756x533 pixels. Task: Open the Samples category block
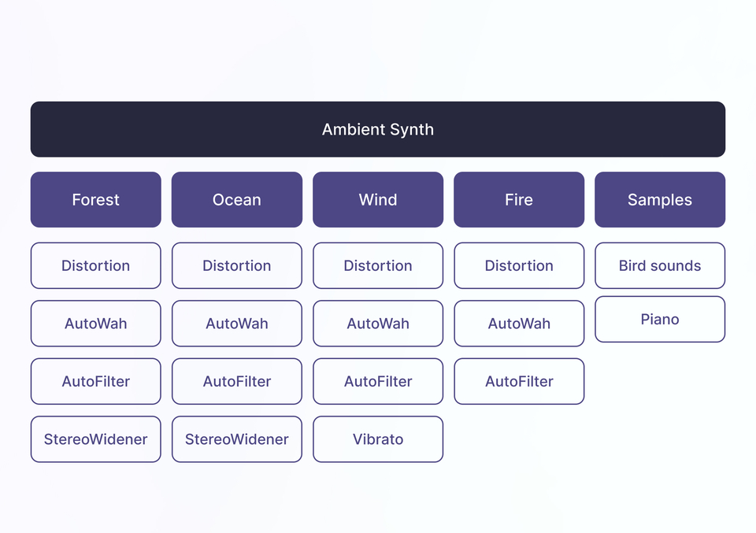click(660, 200)
